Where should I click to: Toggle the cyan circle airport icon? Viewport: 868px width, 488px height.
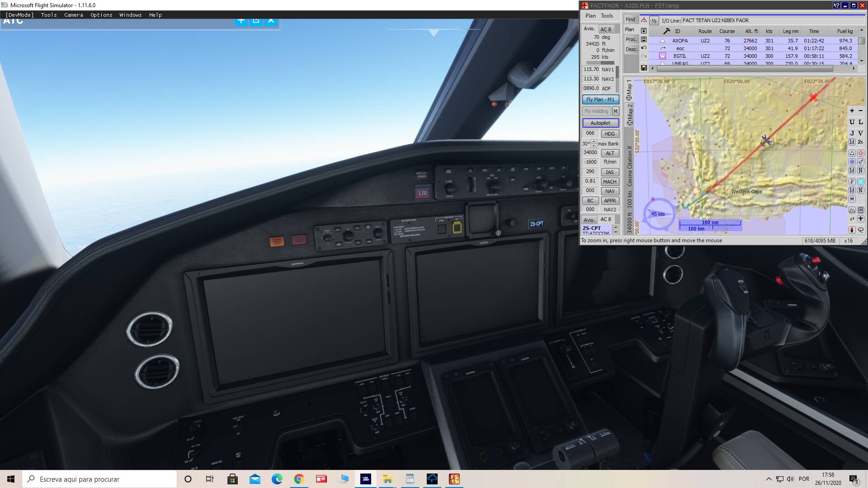point(861,182)
